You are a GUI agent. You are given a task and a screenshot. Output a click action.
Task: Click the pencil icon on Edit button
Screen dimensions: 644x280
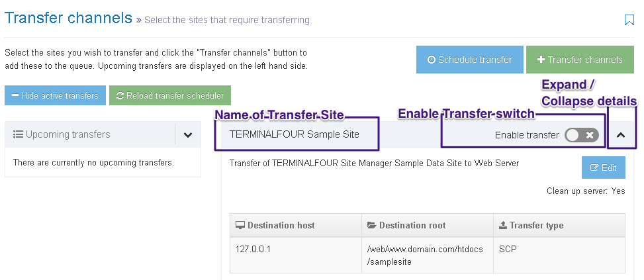click(594, 168)
